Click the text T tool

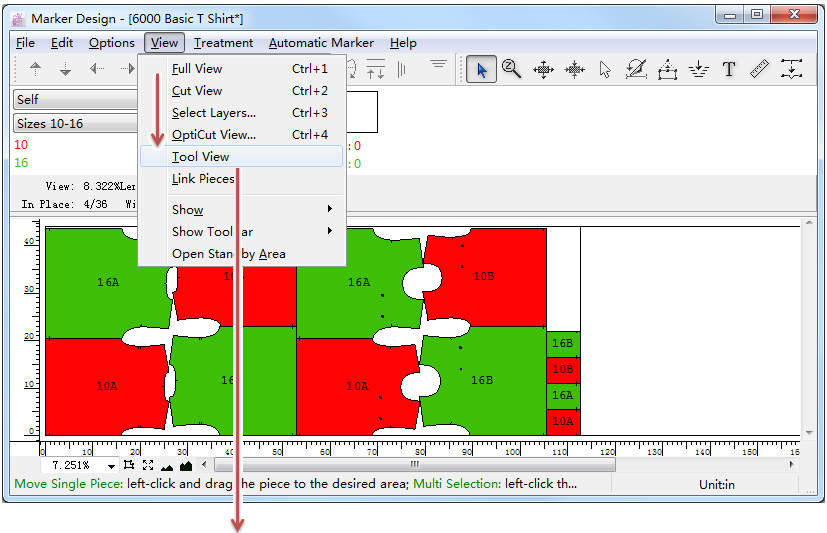click(x=729, y=69)
